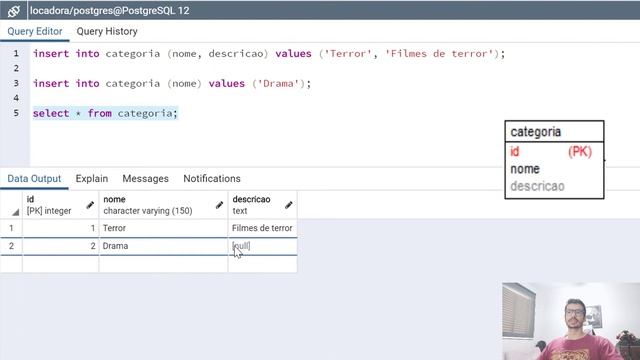Select the Data Output tab
The width and height of the screenshot is (640, 360).
34,179
